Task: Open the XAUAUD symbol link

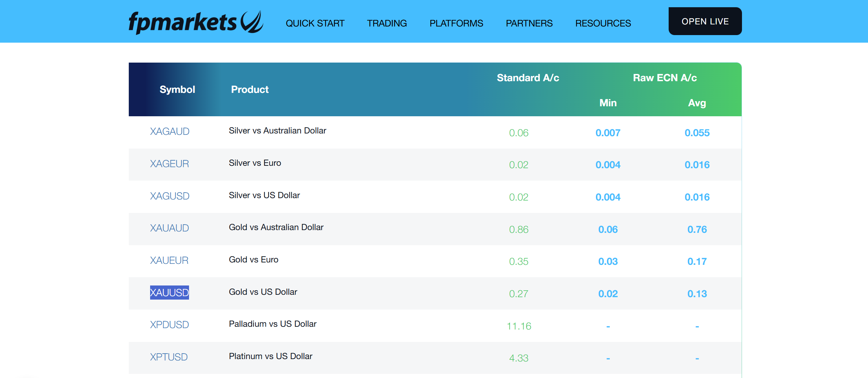Action: [169, 228]
